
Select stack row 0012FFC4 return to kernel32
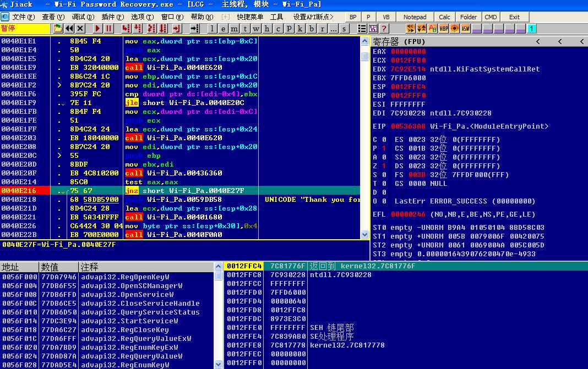click(x=406, y=266)
